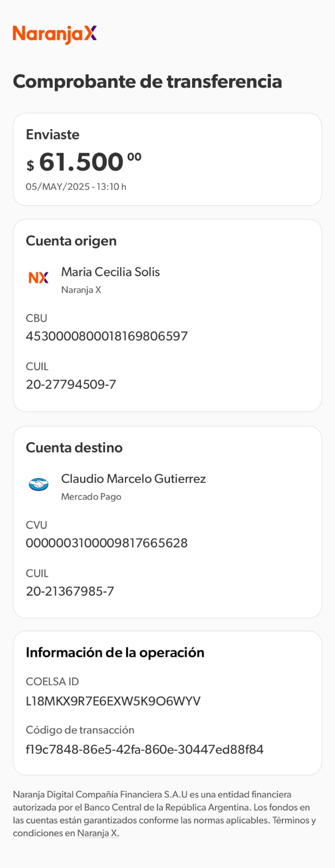Select the Código de transacción value

pyautogui.click(x=144, y=750)
